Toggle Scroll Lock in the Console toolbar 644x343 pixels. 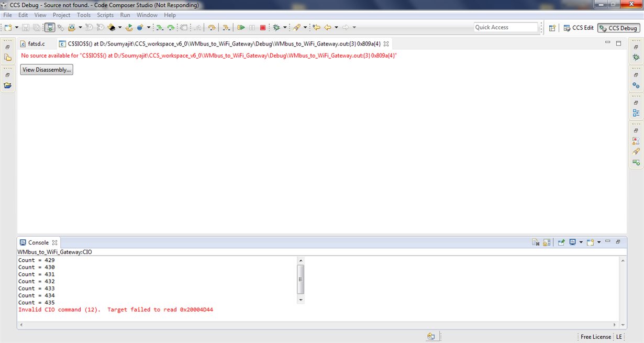(546, 242)
